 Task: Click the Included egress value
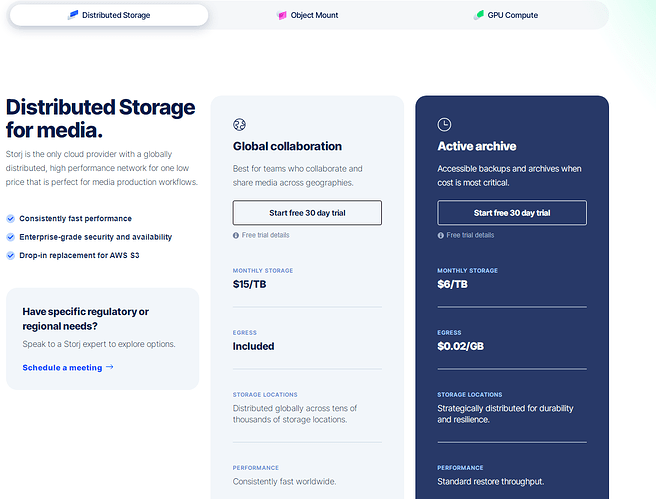point(254,346)
